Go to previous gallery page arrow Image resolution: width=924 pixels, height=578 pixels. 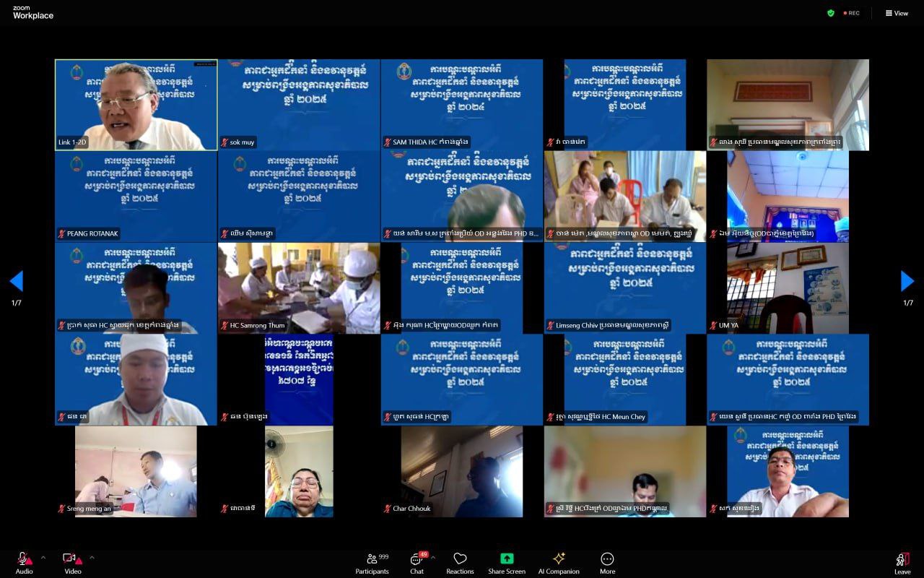pyautogui.click(x=16, y=281)
